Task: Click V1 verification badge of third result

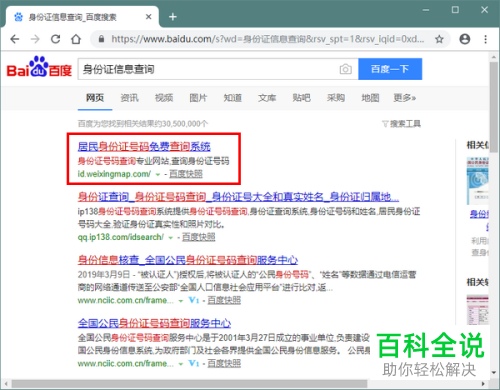Action: click(194, 300)
